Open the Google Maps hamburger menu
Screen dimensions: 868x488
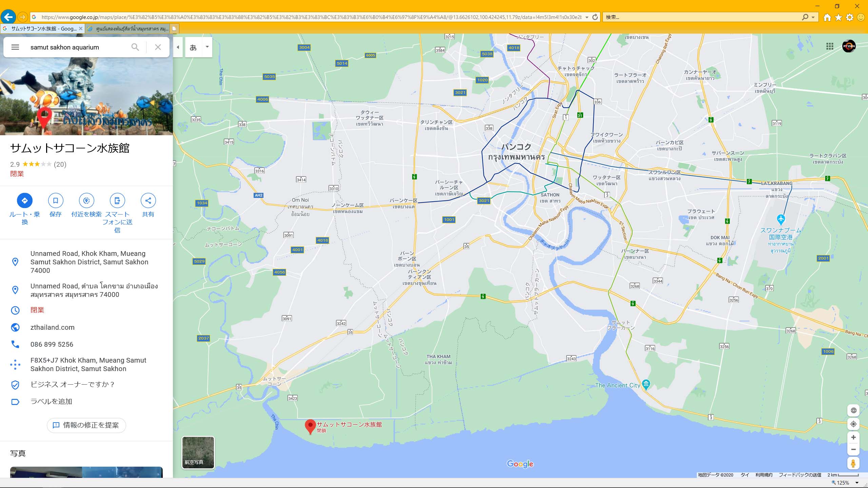15,47
